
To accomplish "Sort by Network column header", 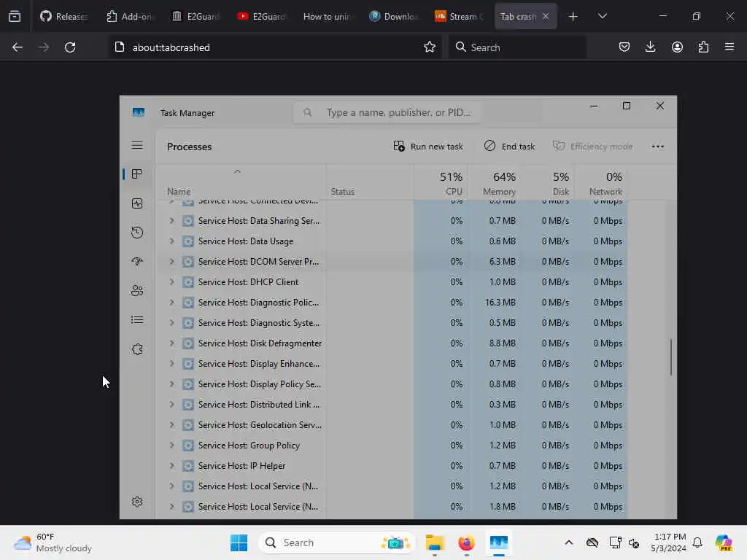I will click(x=601, y=183).
